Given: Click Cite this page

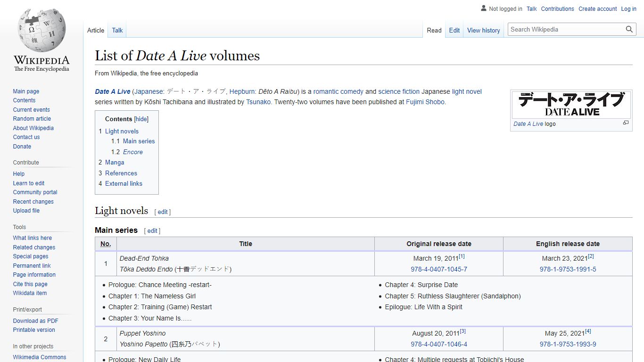Looking at the screenshot, I should pyautogui.click(x=30, y=284).
